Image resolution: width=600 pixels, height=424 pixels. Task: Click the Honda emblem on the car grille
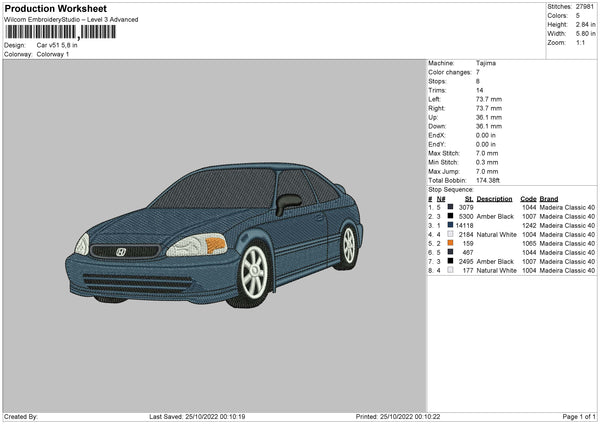click(121, 251)
